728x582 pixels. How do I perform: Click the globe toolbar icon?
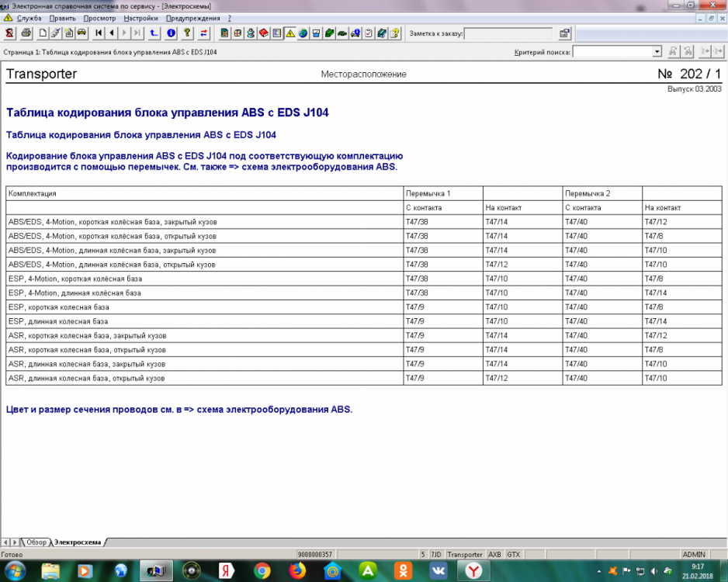pos(303,33)
